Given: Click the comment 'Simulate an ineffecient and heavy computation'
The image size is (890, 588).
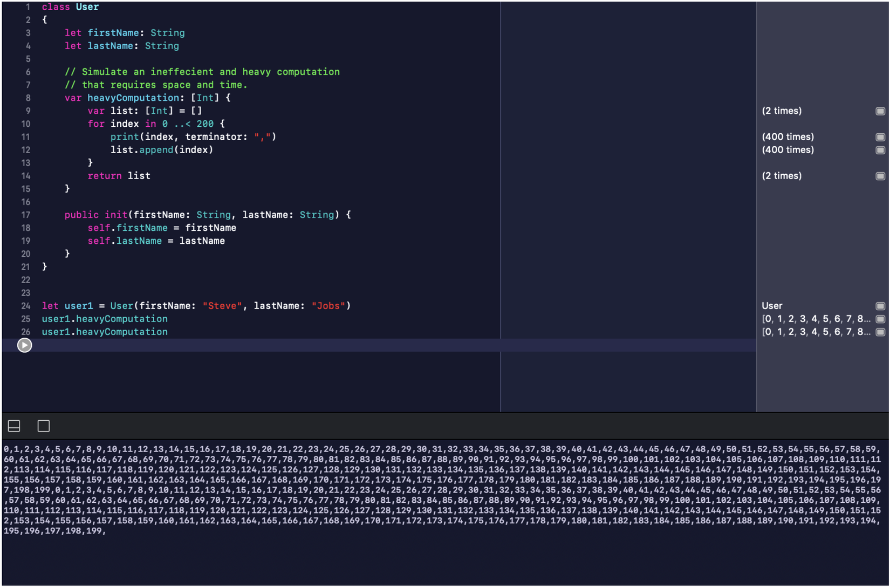Looking at the screenshot, I should click(x=202, y=72).
